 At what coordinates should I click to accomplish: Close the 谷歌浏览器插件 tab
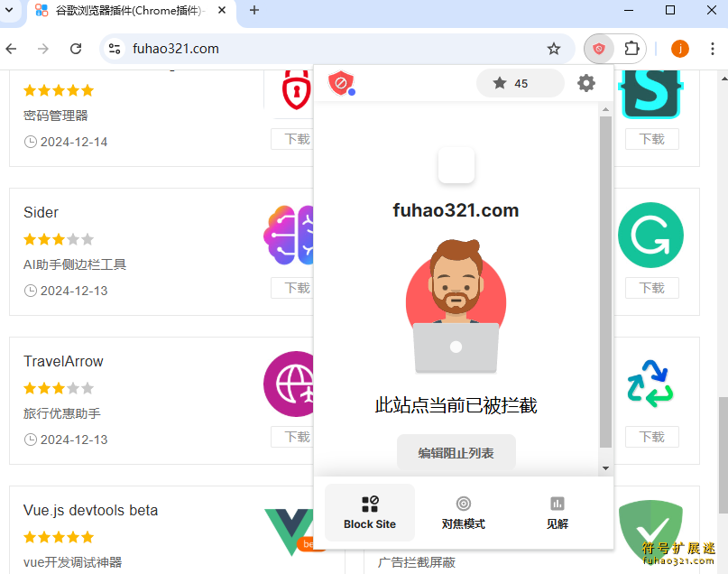(222, 10)
